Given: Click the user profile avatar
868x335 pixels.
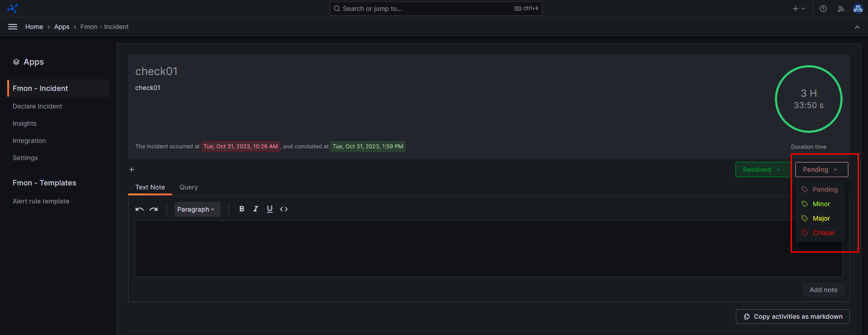Looking at the screenshot, I should pos(858,9).
